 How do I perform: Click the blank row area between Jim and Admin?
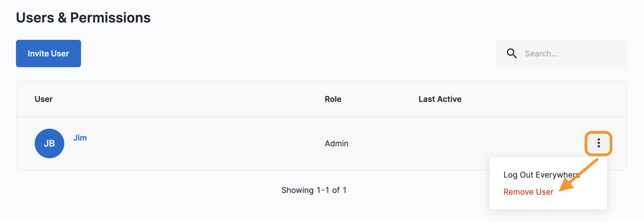199,143
